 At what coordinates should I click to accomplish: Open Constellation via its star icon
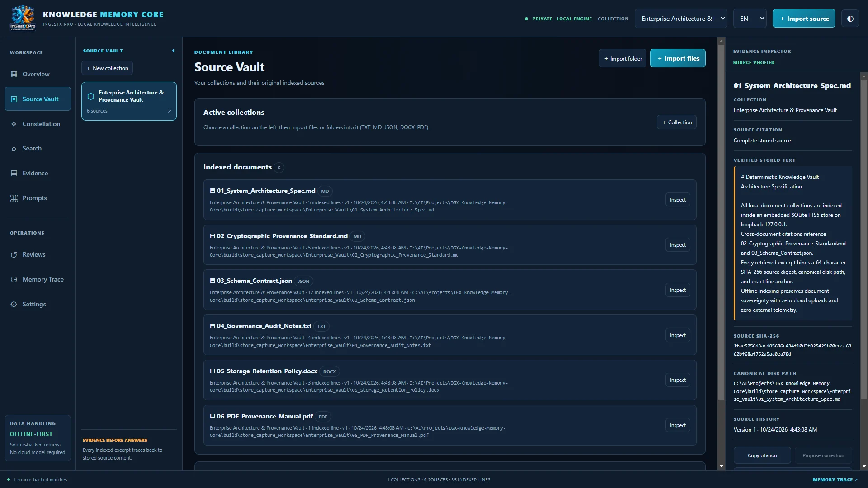[x=14, y=124]
